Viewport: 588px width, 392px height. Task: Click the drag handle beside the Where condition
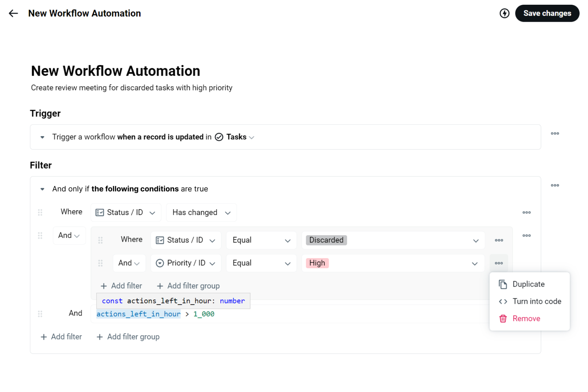[x=40, y=212]
